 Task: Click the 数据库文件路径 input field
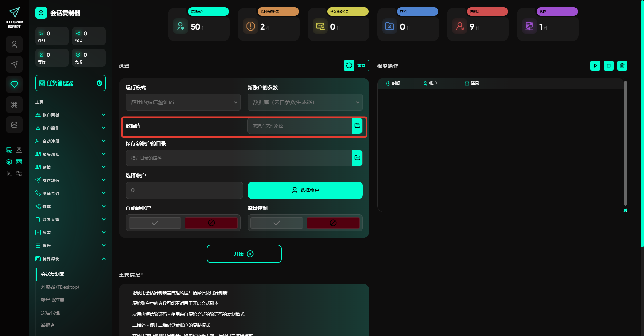tap(300, 126)
